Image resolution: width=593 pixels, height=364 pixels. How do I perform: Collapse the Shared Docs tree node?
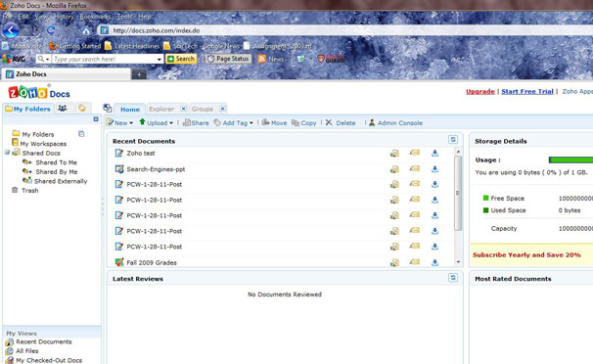coord(7,153)
